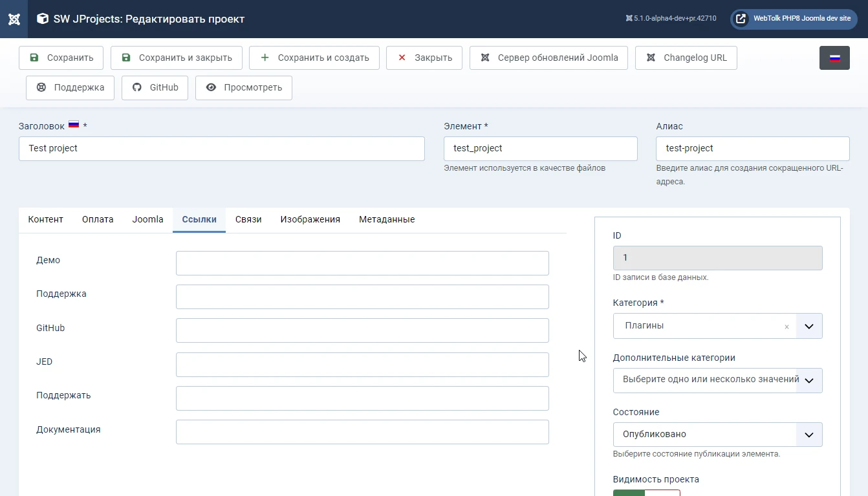The width and height of the screenshot is (868, 496).
Task: Click Сохранить save button
Action: click(61, 58)
